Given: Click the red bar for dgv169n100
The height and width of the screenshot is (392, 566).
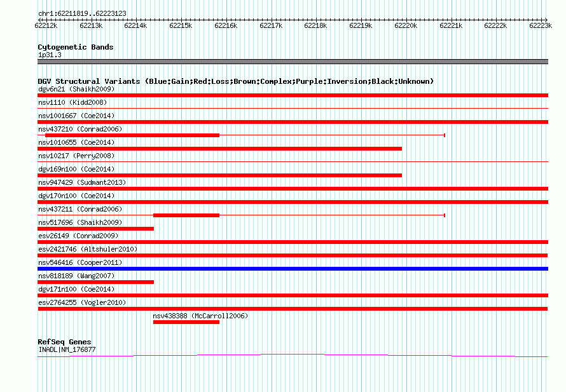Looking at the screenshot, I should [x=219, y=175].
